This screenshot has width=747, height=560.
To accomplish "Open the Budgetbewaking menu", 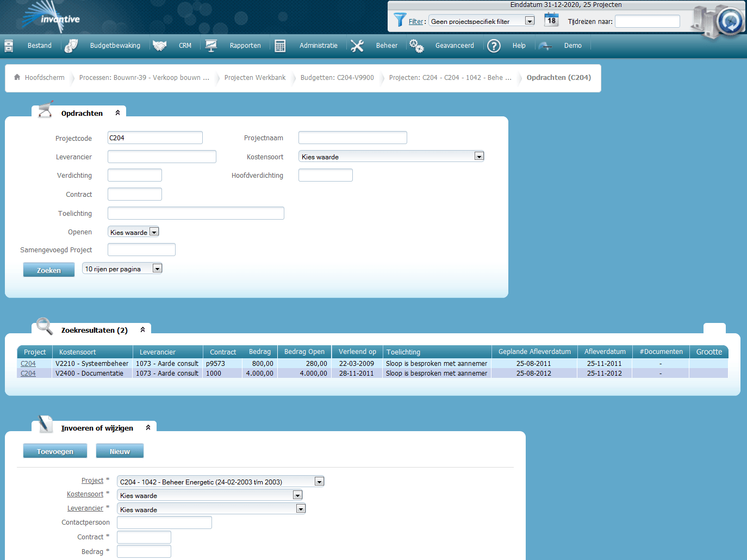I will (x=115, y=46).
